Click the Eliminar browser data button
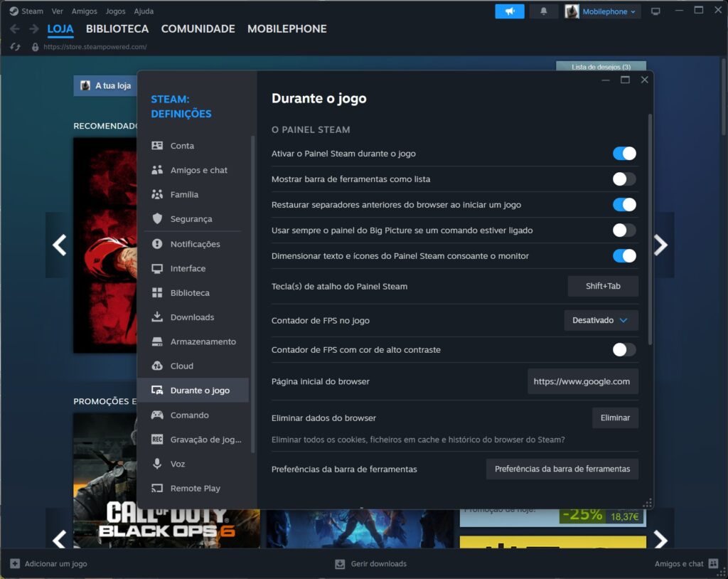The image size is (728, 579). [615, 418]
